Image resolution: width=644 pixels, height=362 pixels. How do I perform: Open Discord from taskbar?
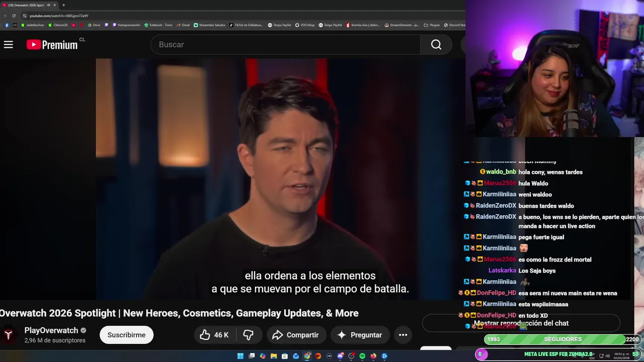(x=340, y=356)
